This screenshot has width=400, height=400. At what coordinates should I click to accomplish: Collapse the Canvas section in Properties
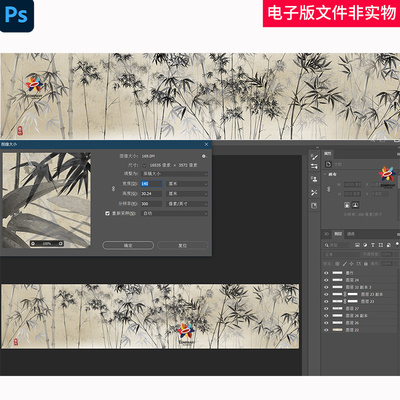click(325, 174)
